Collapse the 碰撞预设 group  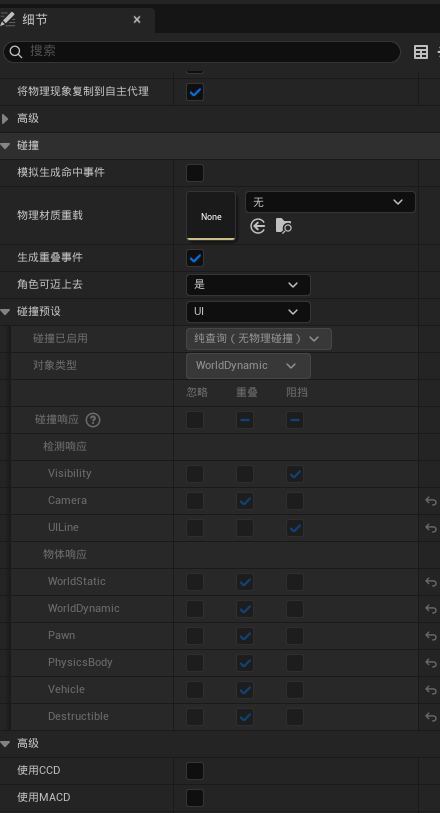point(6,312)
